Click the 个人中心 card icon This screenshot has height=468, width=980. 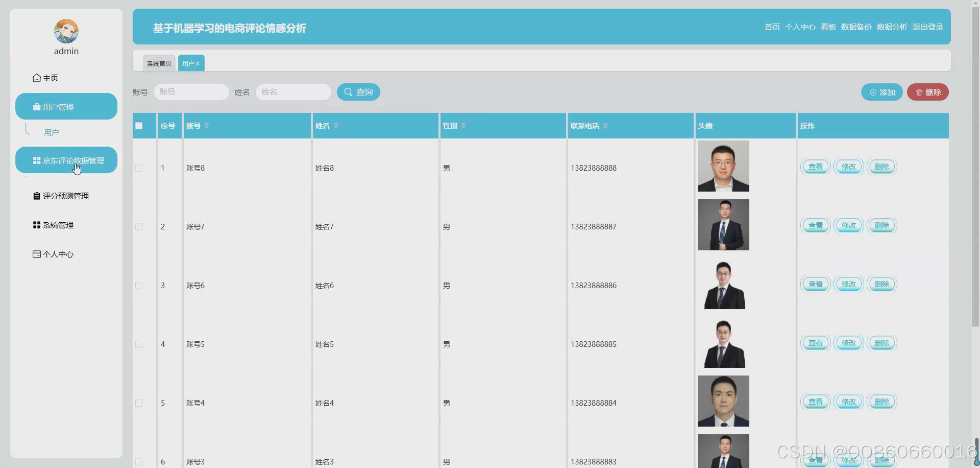(37, 254)
